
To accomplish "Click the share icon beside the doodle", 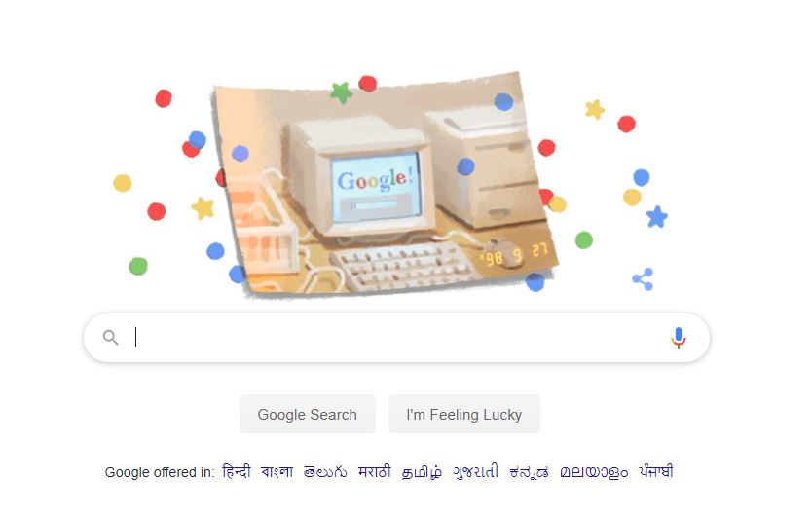I will [643, 279].
